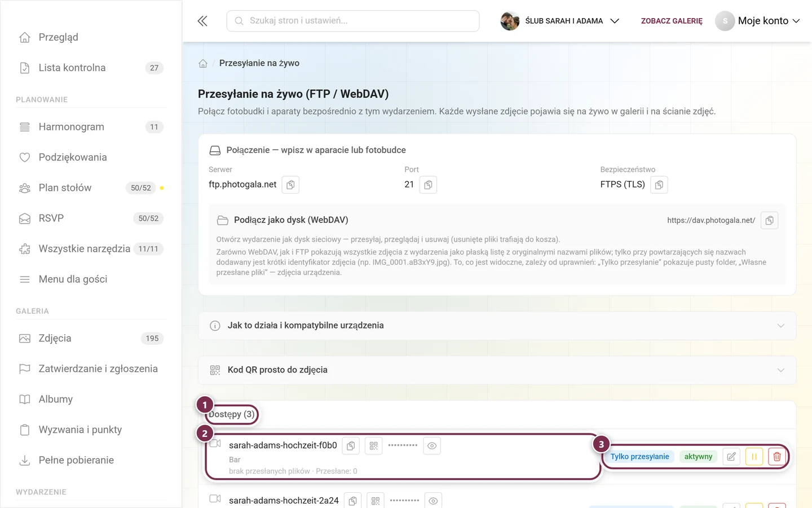Click the event avatar photo in header
This screenshot has height=508, width=812.
pos(510,21)
